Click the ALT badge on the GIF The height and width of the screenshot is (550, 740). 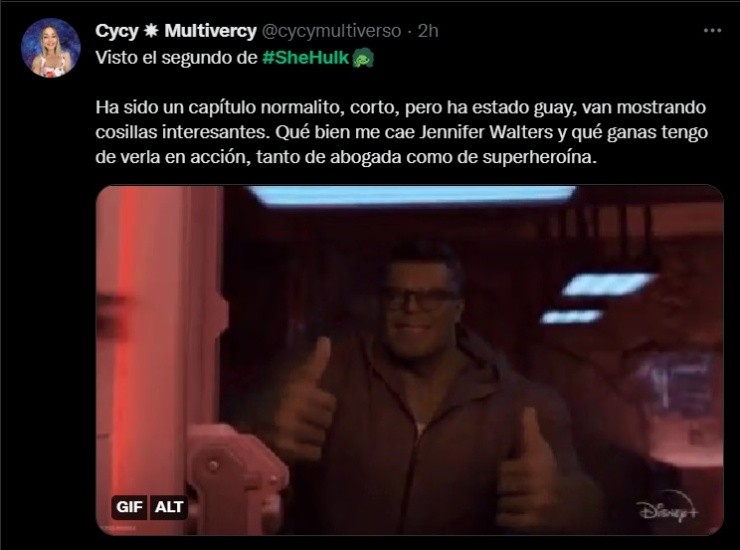(168, 507)
